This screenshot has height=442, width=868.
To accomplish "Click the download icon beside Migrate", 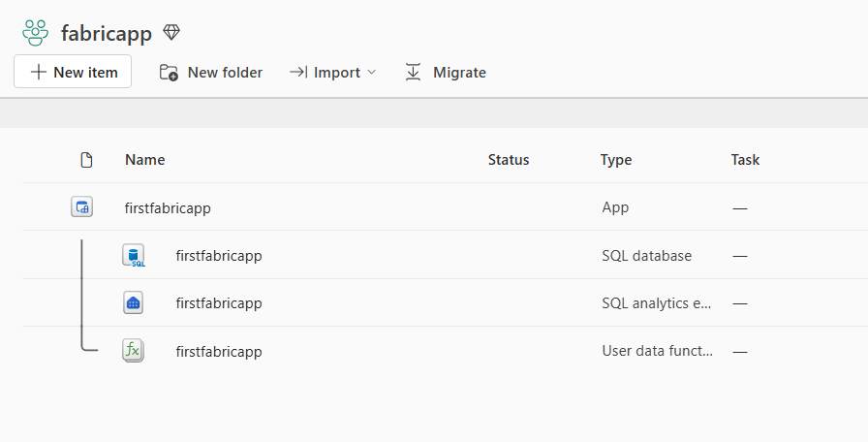I will tap(413, 72).
